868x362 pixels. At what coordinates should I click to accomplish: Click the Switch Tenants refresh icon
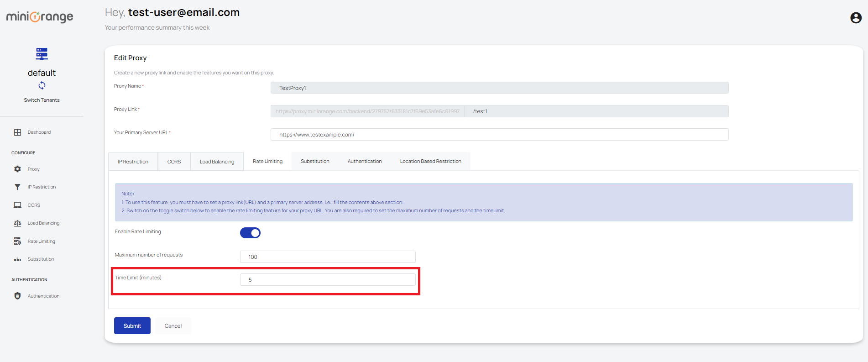coord(42,85)
